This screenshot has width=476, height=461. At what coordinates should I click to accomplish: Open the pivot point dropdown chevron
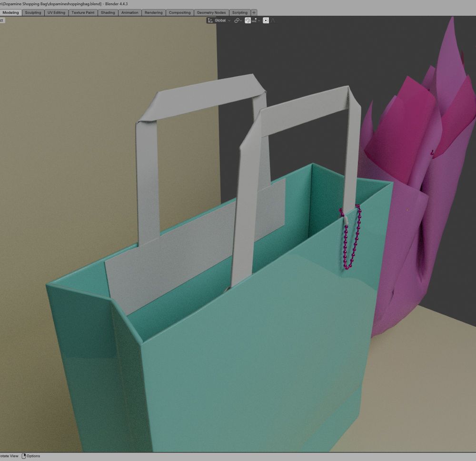click(241, 20)
